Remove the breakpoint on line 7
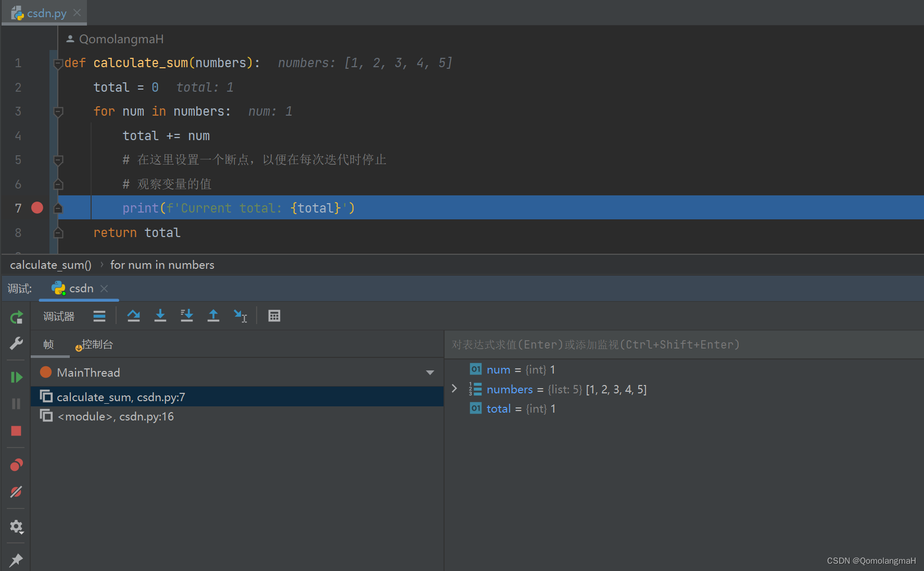 (37, 208)
